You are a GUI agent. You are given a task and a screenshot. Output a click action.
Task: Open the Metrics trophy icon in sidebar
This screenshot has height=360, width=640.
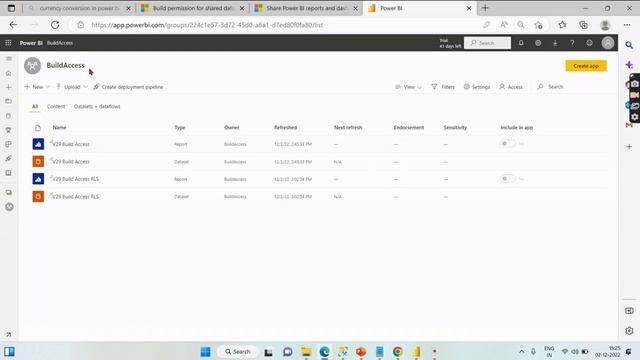pyautogui.click(x=9, y=130)
